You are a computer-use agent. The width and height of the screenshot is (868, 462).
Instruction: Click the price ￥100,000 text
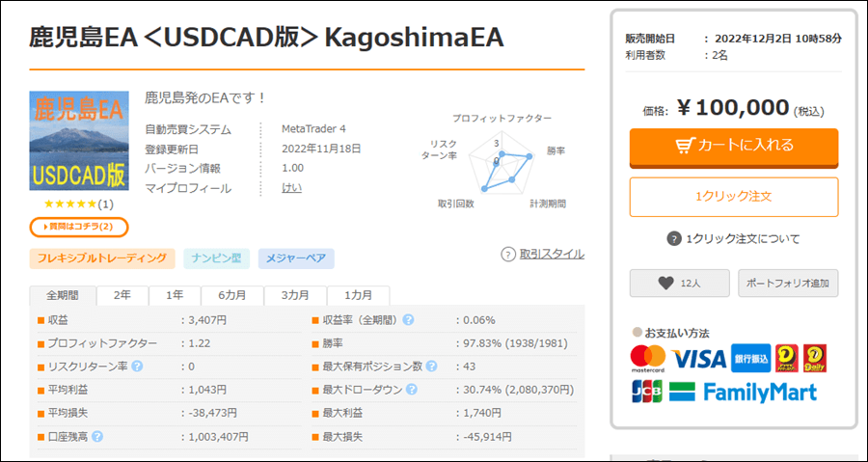click(732, 108)
